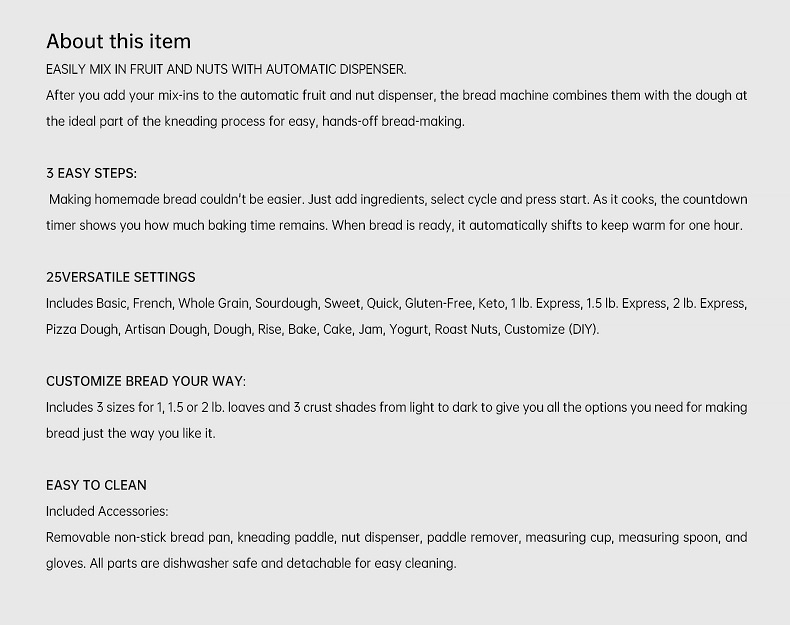Click the line starting 'Making homemade bread couldn't be easier'
This screenshot has width=790, height=625.
[x=397, y=199]
